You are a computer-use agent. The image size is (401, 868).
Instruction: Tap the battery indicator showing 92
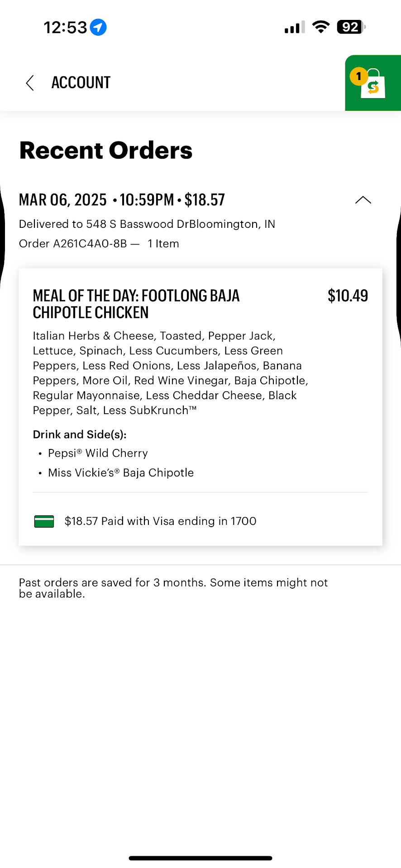351,27
